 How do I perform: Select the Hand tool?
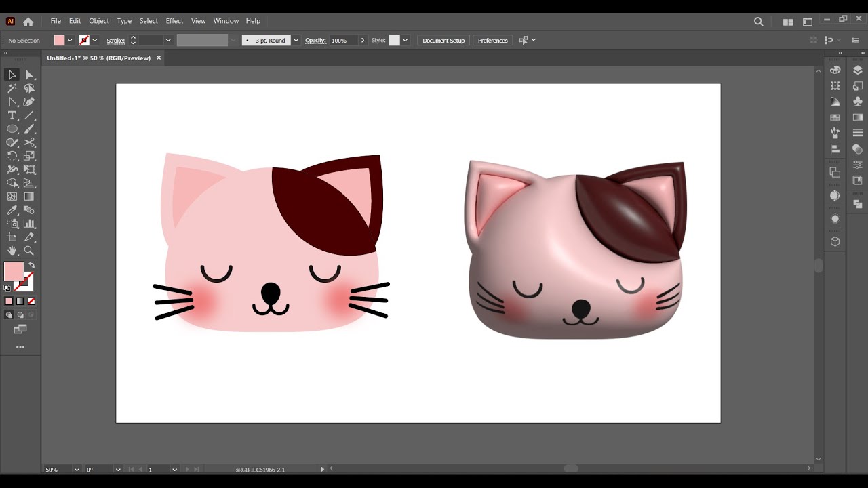click(x=12, y=251)
